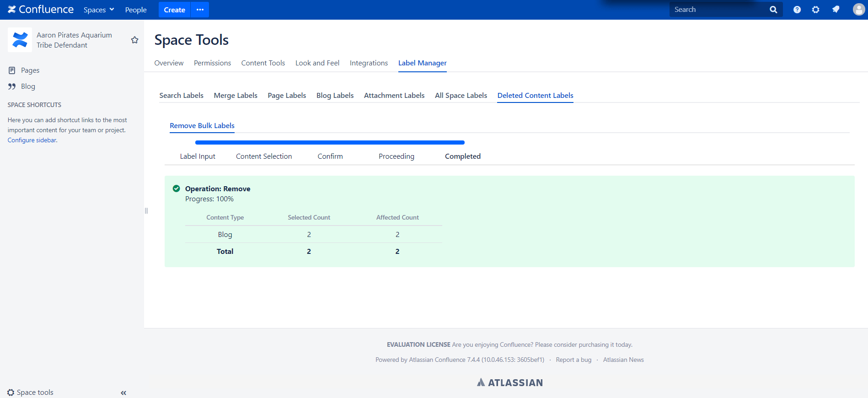Select the Label Manager tab

pos(423,63)
